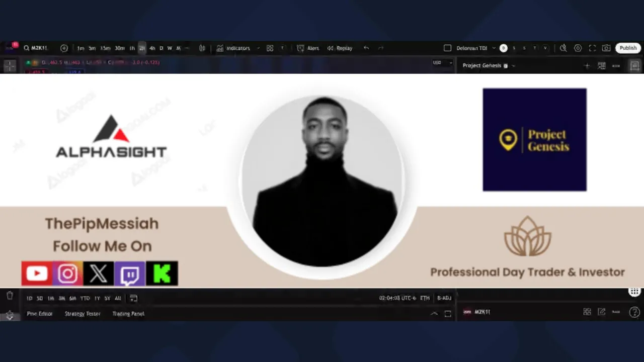Set the 1D date range
644x362 pixels.
[x=29, y=298]
